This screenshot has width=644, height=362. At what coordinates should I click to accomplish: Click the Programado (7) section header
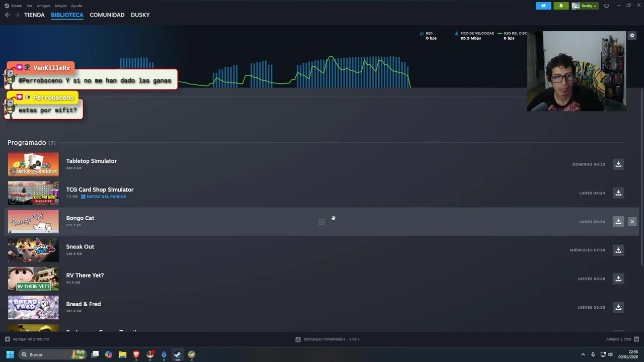point(31,143)
